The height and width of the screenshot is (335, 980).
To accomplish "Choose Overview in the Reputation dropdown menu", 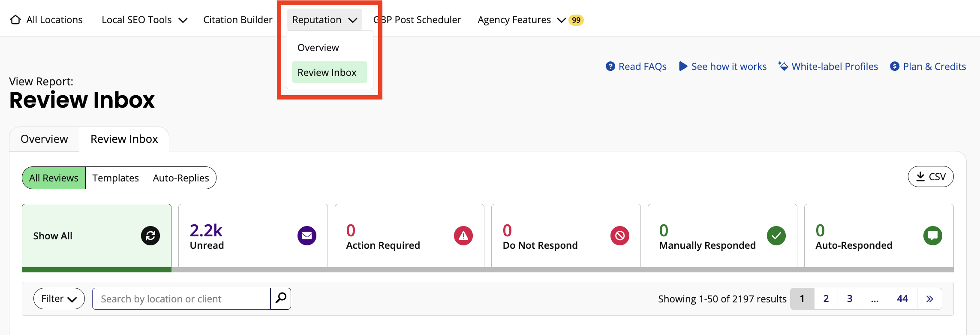I will pos(318,48).
